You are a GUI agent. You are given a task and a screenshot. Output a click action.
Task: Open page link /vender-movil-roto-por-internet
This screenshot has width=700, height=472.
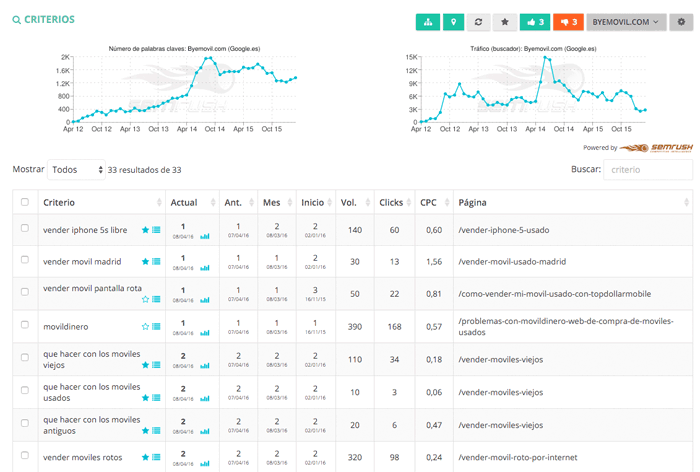(518, 457)
